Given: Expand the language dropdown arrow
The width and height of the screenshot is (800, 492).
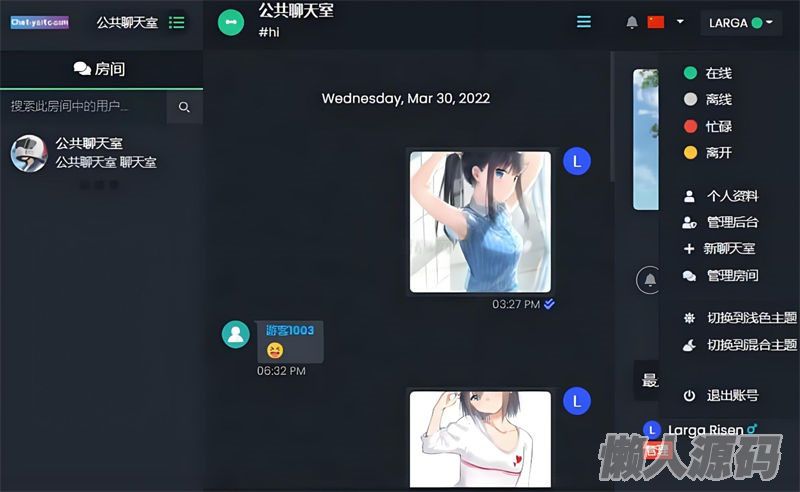Looking at the screenshot, I should [680, 21].
